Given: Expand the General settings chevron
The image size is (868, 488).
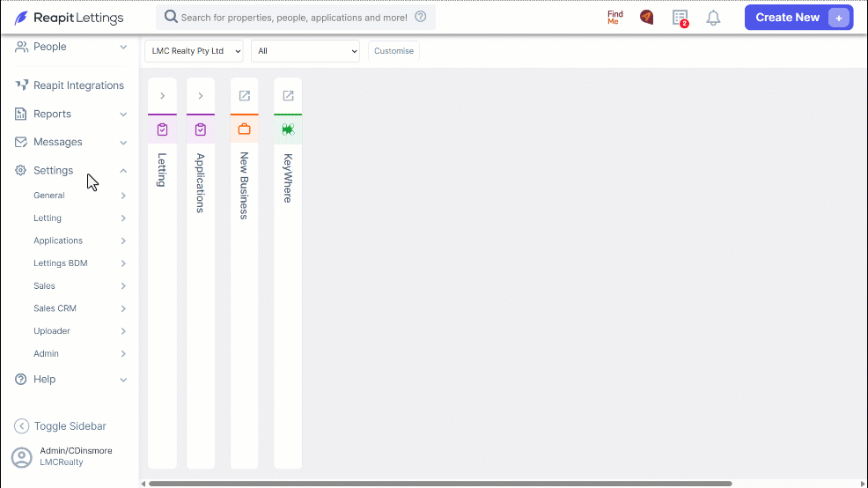Looking at the screenshot, I should (x=123, y=196).
